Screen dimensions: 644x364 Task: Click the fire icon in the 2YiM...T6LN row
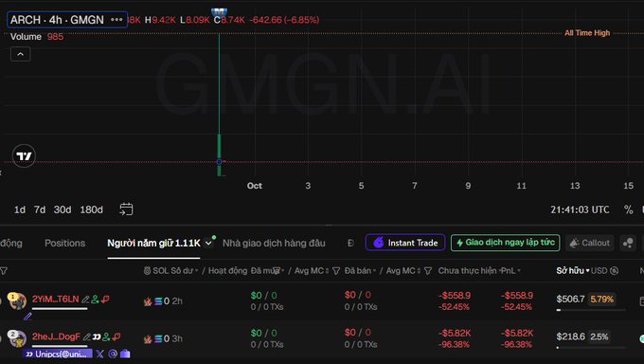pos(148,301)
